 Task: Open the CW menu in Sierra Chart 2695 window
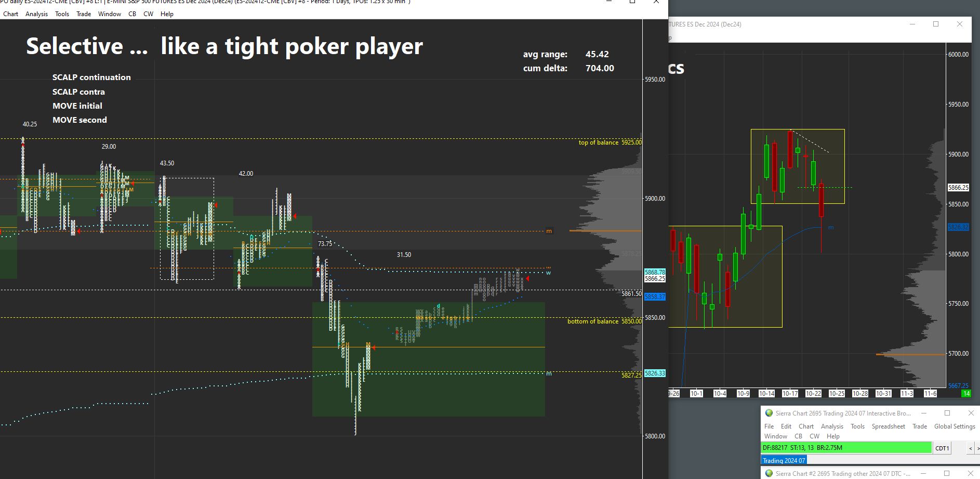(815, 436)
